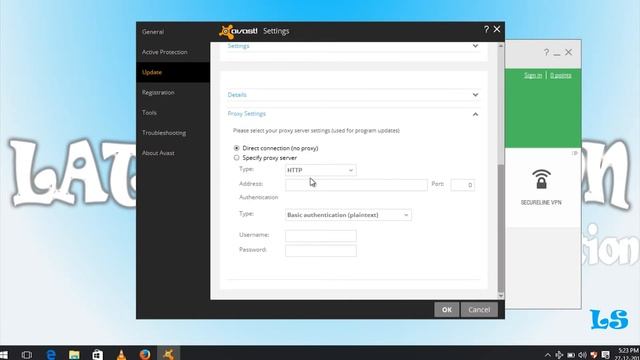Click the Proxy Settings heading

pos(247,114)
